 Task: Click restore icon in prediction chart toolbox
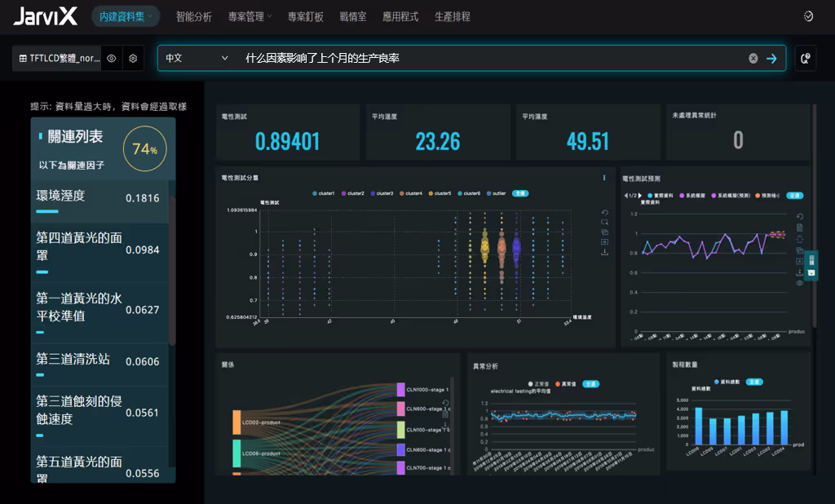coord(799,217)
